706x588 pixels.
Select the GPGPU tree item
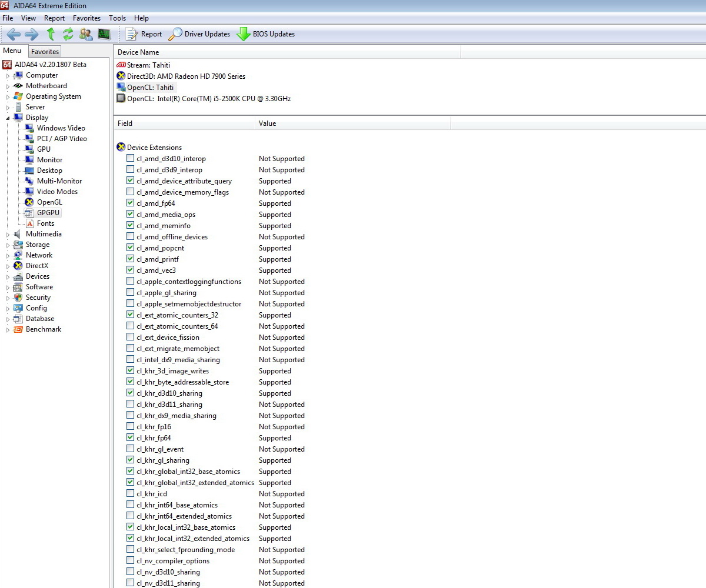[48, 213]
